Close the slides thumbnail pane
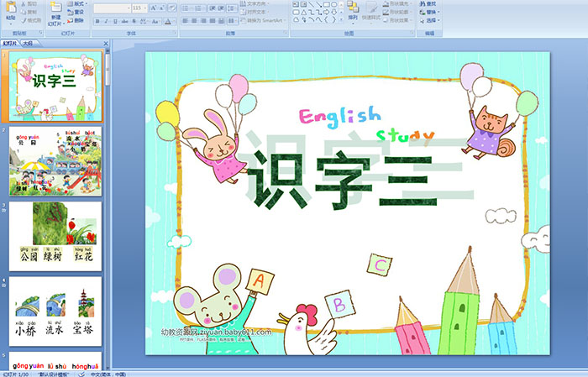The height and width of the screenshot is (377, 588). [106, 44]
